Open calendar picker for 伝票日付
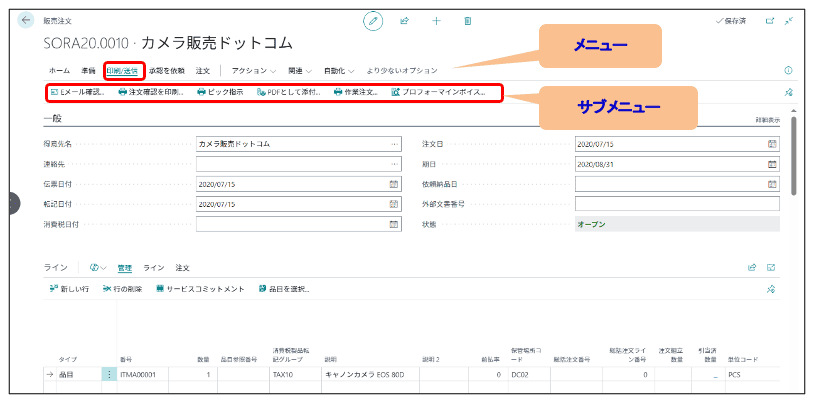 click(394, 184)
